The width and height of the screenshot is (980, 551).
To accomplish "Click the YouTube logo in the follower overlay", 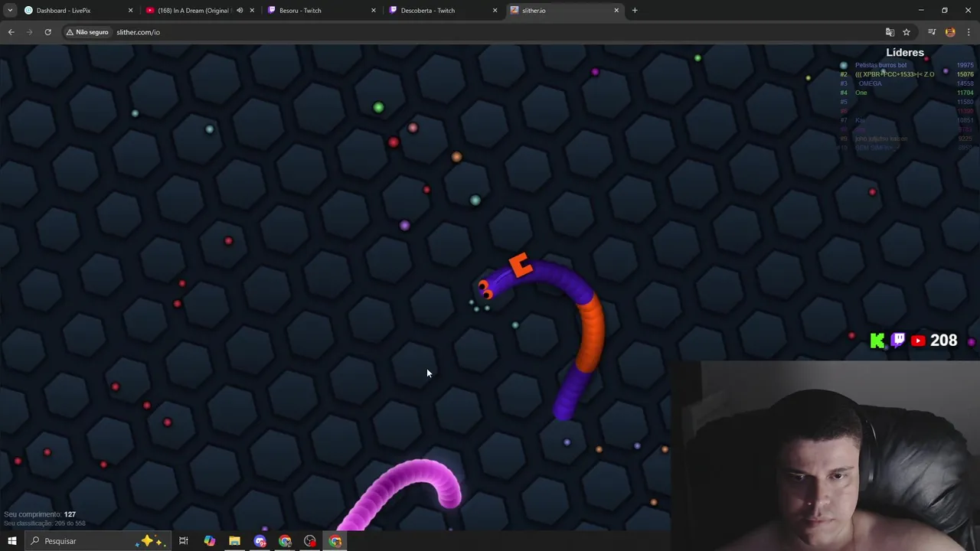I will 918,341.
